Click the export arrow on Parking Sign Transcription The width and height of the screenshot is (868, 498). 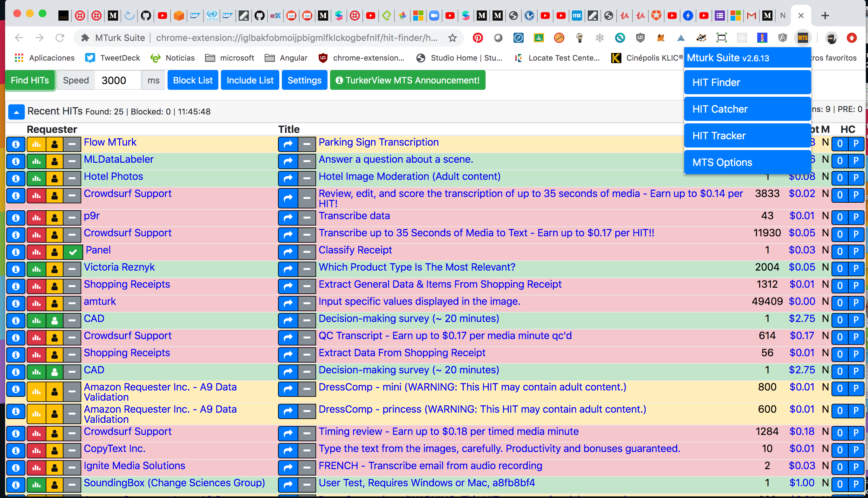(288, 144)
